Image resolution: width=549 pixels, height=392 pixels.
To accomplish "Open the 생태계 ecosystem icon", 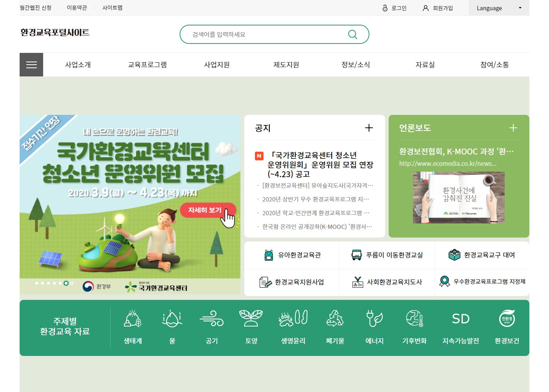I will [133, 318].
